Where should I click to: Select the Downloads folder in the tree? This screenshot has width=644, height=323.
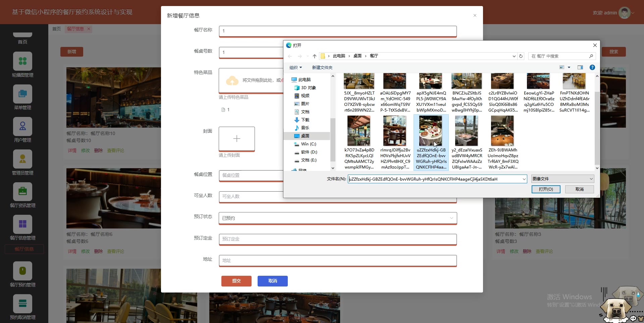pos(305,120)
